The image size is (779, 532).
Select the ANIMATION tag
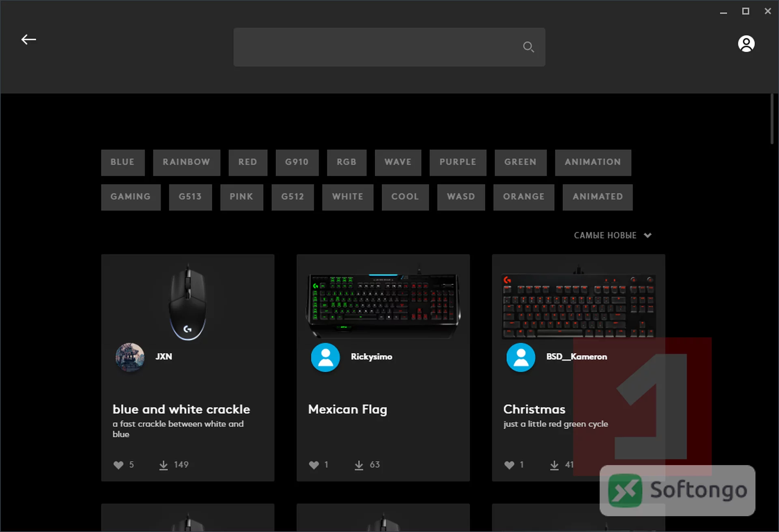(x=593, y=163)
